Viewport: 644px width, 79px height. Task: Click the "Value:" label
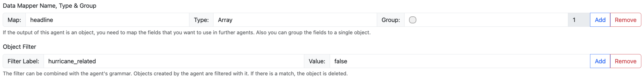(317, 61)
